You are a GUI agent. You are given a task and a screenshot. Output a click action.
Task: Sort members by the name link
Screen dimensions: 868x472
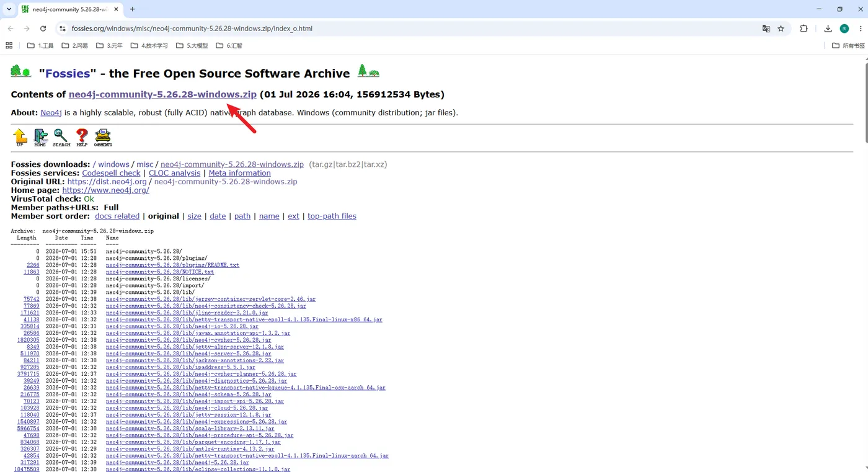pyautogui.click(x=269, y=216)
